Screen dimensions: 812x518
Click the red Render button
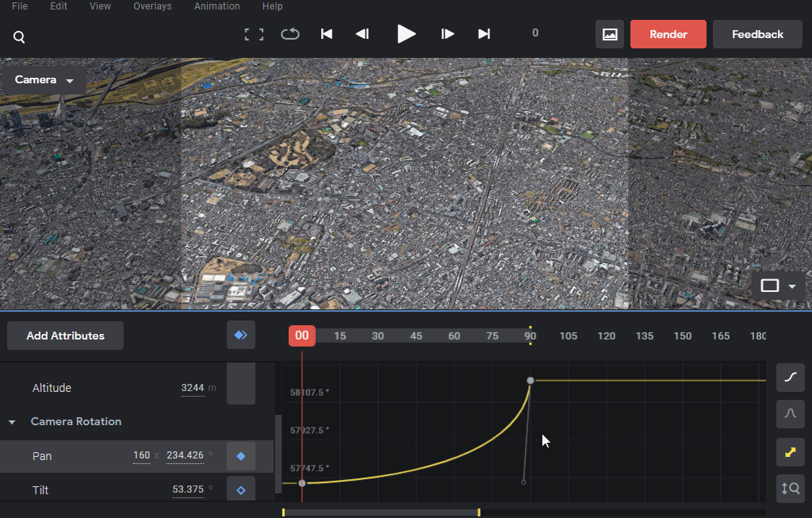668,34
